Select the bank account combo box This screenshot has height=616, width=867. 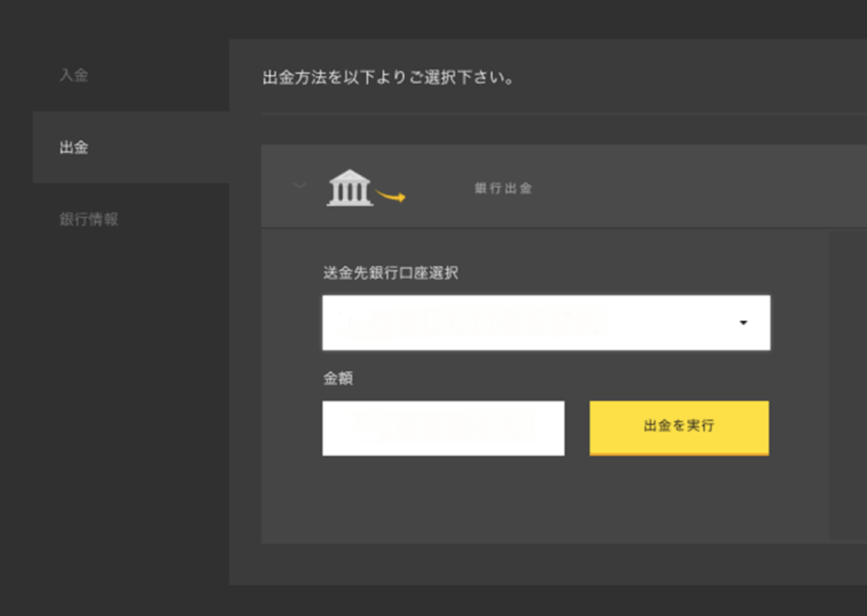(546, 323)
